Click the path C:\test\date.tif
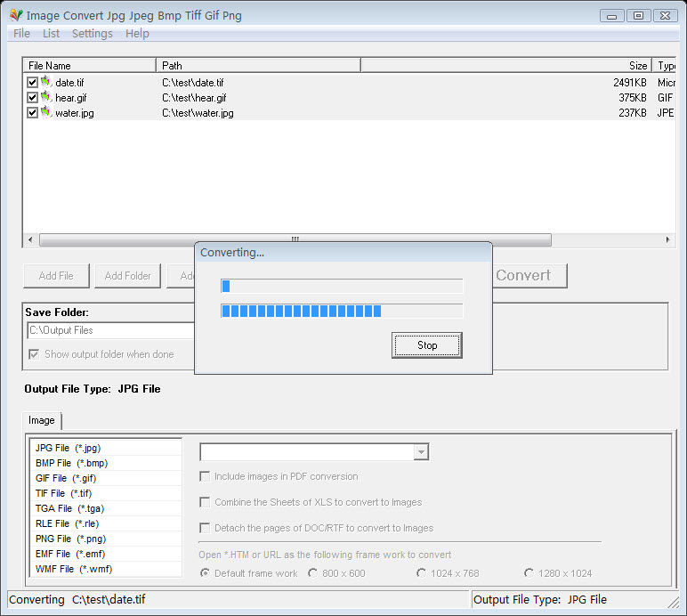Viewport: 687px width, 616px height. 193,83
